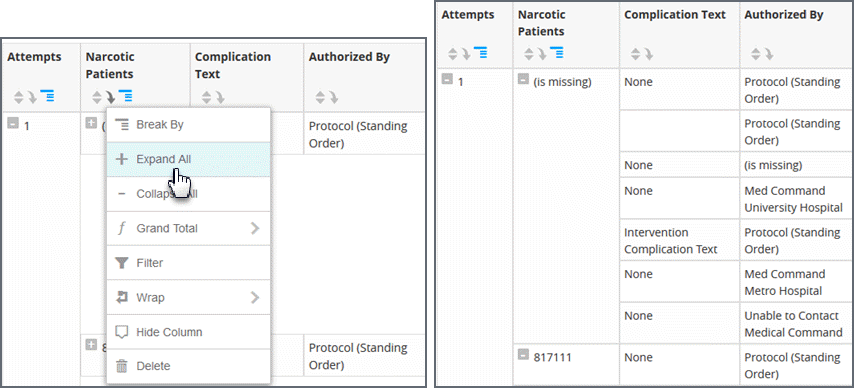The image size is (854, 388).
Task: Click sort icon under right Authorized By header
Action: (x=761, y=53)
